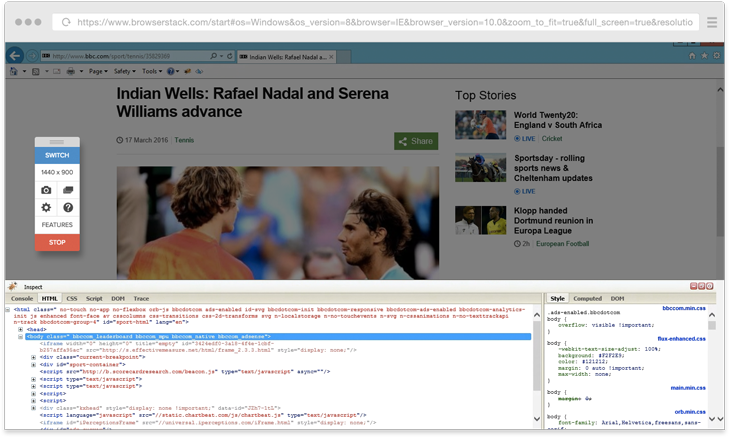This screenshot has height=437, width=729.
Task: Switch to Console tab in Firebug
Action: (x=22, y=298)
